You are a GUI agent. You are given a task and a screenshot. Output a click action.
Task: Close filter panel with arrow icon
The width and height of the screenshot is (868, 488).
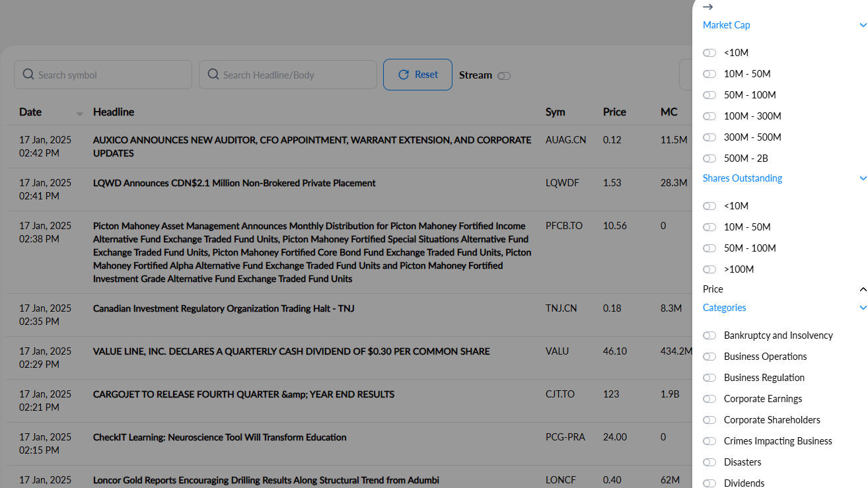[x=708, y=7]
